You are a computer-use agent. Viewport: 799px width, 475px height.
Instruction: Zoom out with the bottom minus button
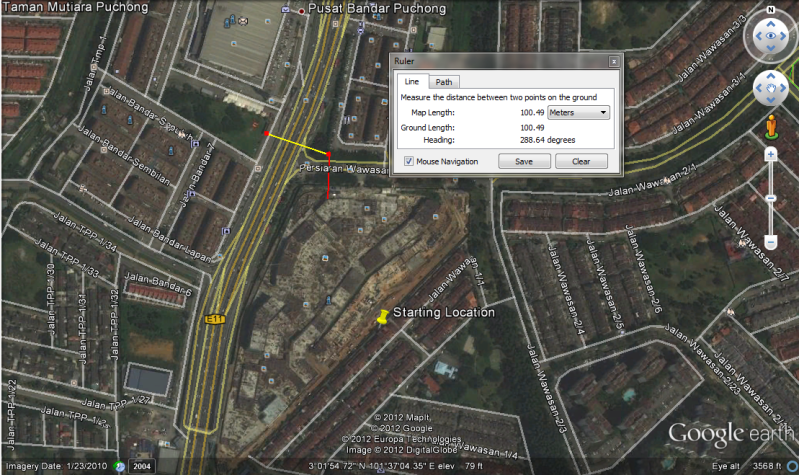click(771, 242)
